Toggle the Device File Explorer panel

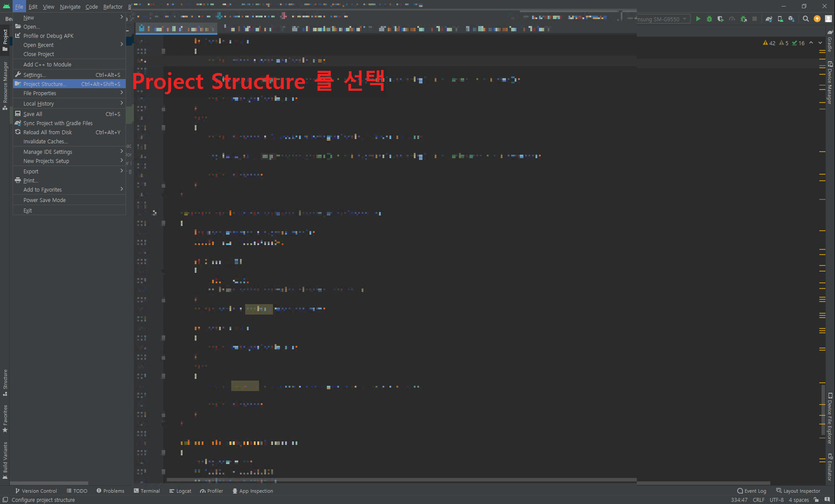830,418
